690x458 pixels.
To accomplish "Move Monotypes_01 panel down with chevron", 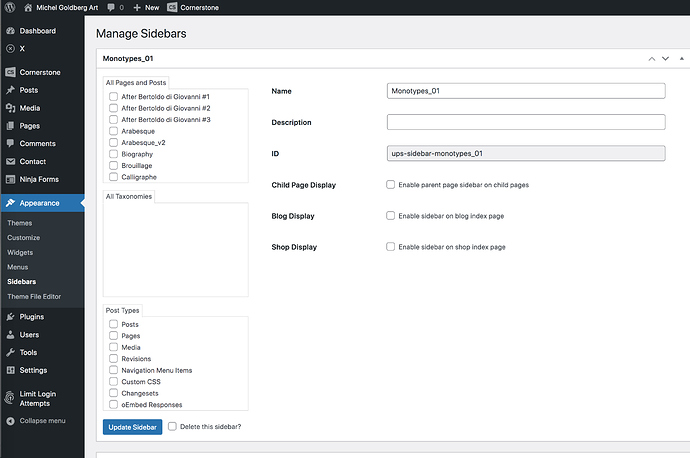I will click(x=665, y=59).
